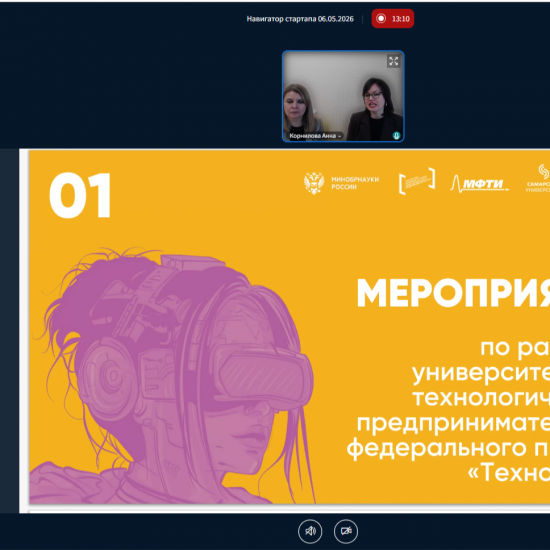This screenshot has height=550, width=550.
Task: Click the МФТИ logo on the slide
Action: click(x=479, y=184)
